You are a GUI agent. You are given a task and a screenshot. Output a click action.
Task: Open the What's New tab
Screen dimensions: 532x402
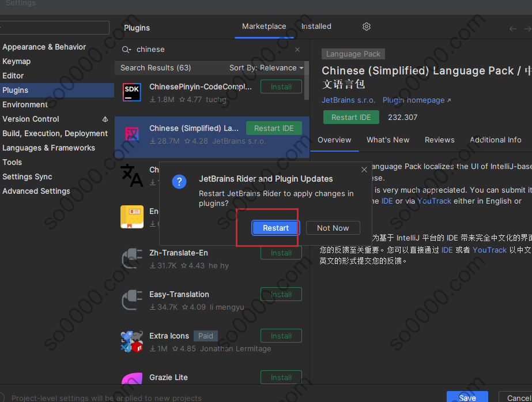click(x=388, y=140)
